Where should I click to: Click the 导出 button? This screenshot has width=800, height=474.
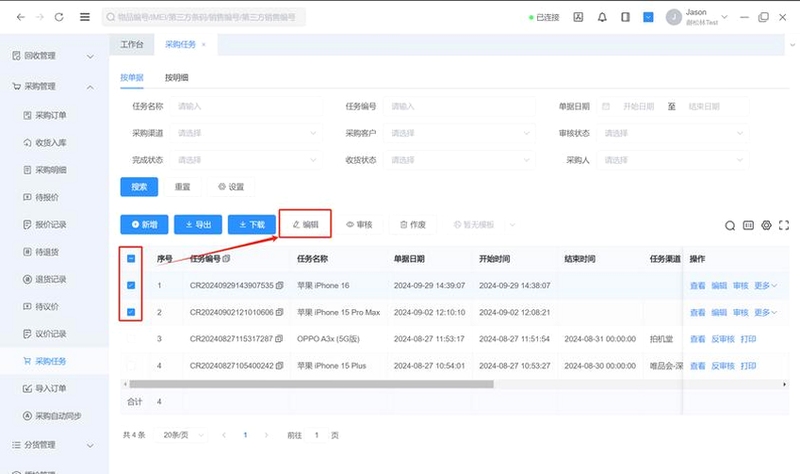coord(198,224)
